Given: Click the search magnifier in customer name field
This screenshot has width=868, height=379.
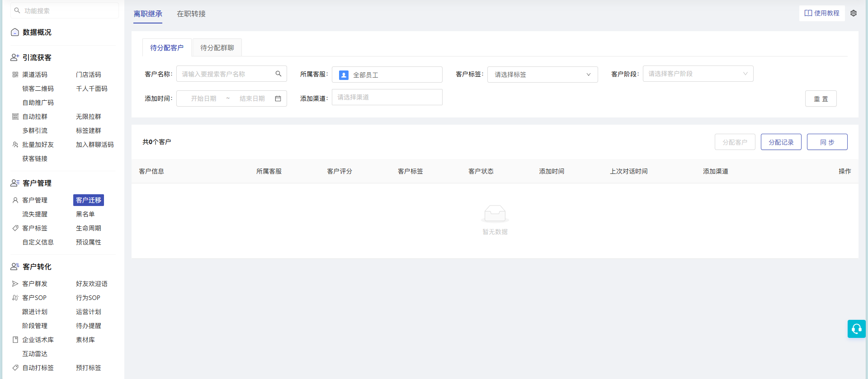Looking at the screenshot, I should click(x=278, y=74).
